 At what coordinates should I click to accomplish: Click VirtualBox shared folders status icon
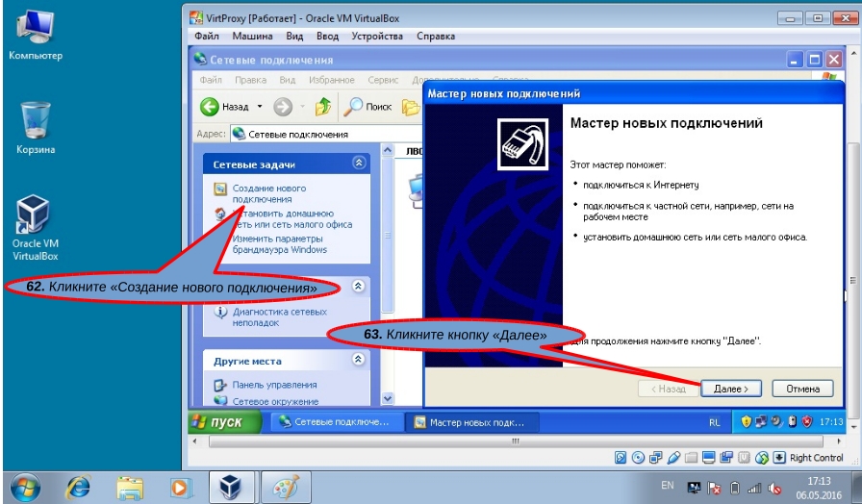(691, 457)
